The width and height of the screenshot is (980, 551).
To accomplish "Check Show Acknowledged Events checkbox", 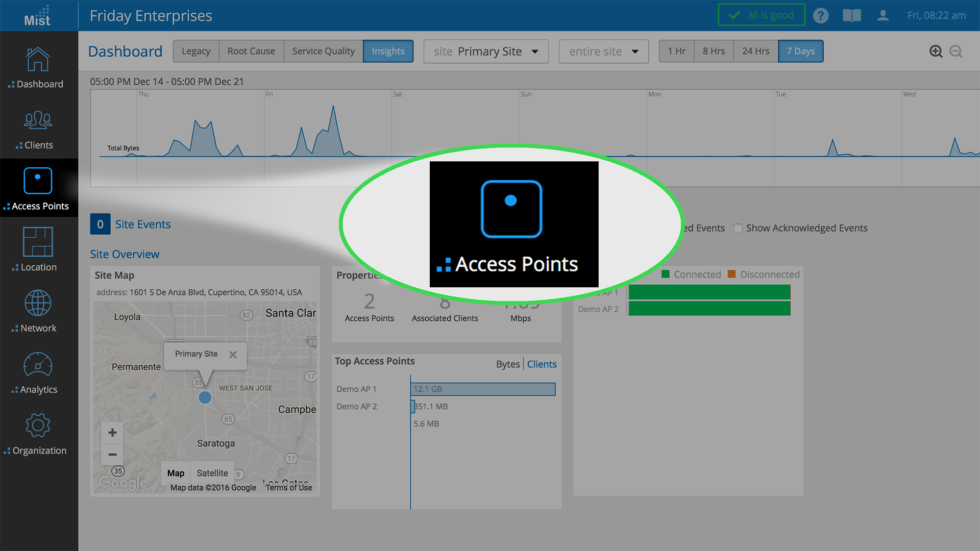I will coord(738,228).
